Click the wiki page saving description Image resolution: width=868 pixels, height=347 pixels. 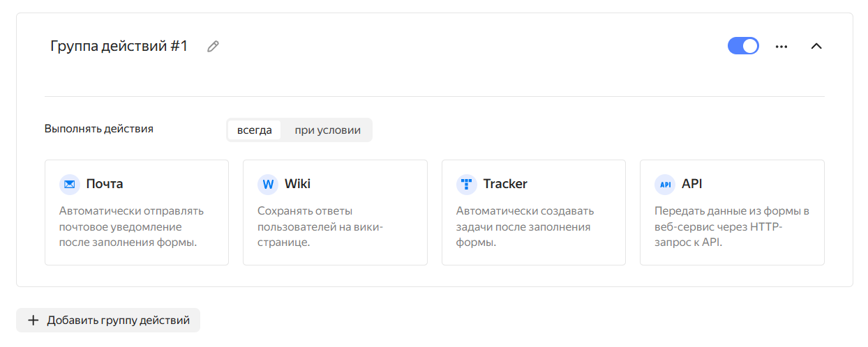[x=320, y=226]
